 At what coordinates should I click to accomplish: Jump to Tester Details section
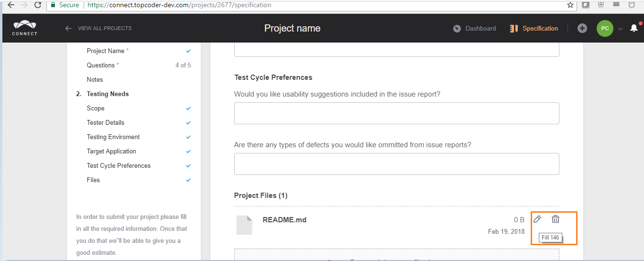pyautogui.click(x=106, y=122)
